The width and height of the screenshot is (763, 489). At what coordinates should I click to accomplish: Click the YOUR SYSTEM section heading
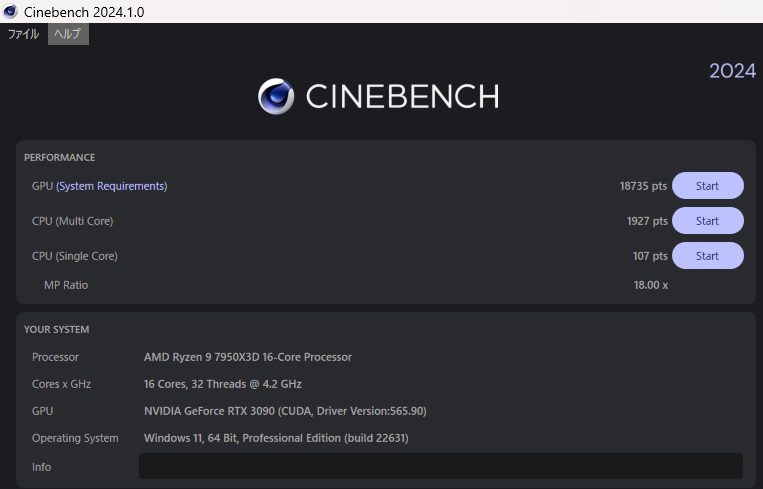tap(56, 329)
